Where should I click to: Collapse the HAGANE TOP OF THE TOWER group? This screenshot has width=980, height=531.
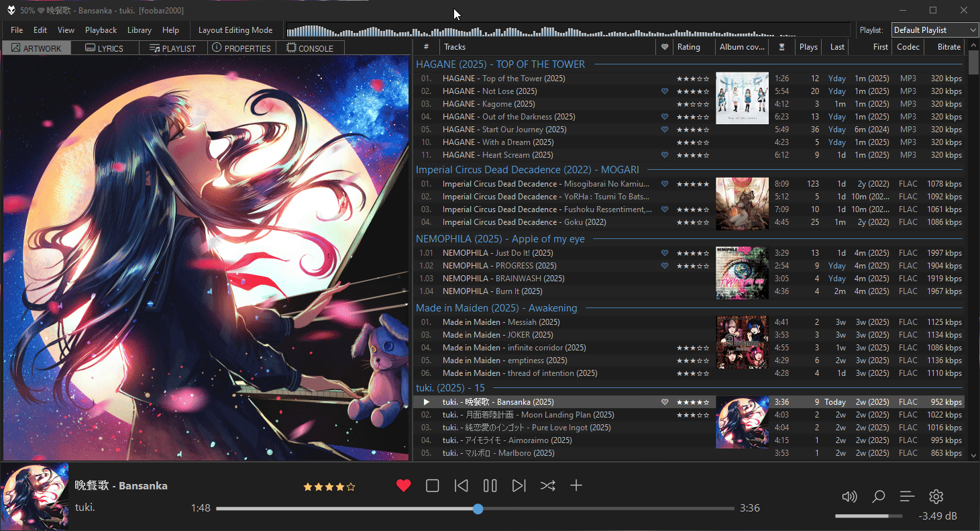tap(500, 64)
